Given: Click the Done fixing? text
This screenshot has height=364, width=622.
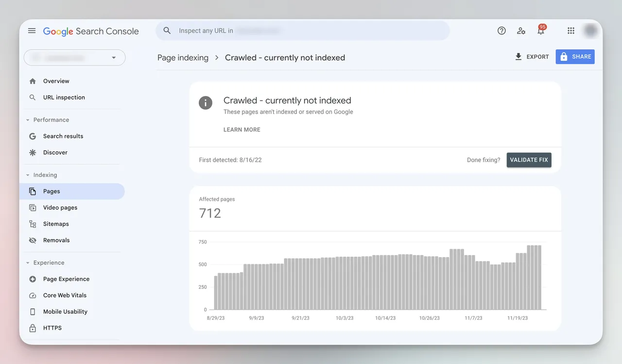Looking at the screenshot, I should tap(484, 160).
